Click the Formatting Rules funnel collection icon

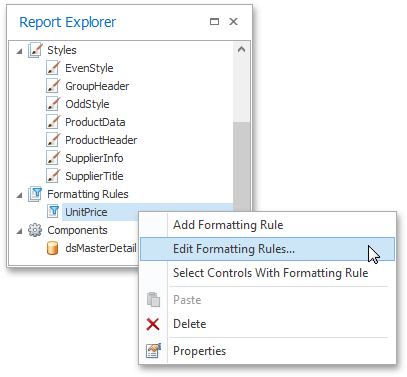[x=35, y=194]
